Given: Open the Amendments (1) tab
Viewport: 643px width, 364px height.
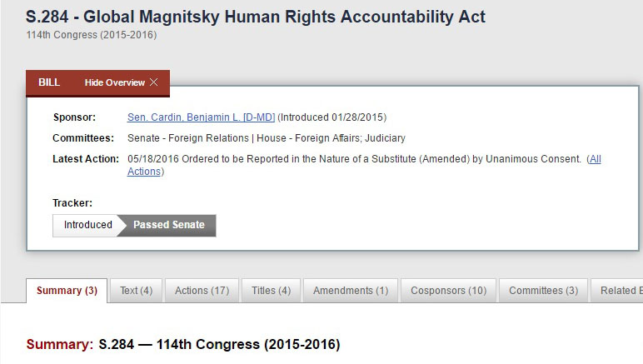Looking at the screenshot, I should tap(351, 291).
